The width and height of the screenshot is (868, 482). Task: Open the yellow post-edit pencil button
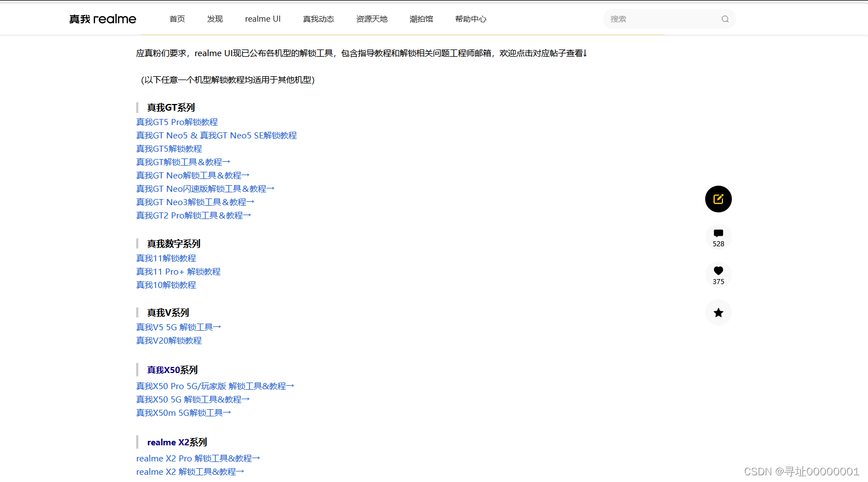719,199
